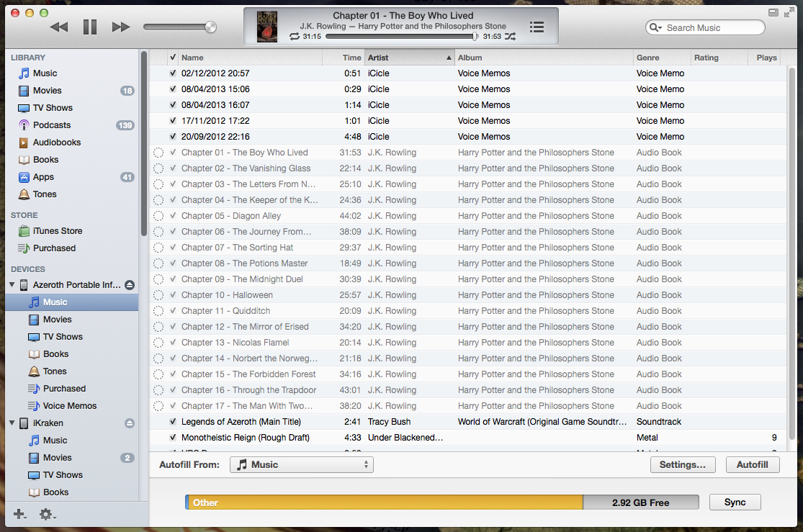The width and height of the screenshot is (803, 532).
Task: Adjust the volume slider knob
Action: [210, 27]
